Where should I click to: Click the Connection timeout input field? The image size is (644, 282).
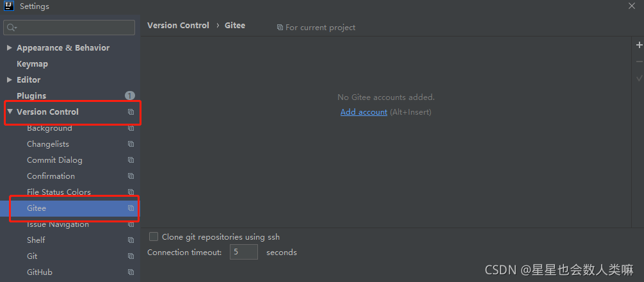[243, 252]
